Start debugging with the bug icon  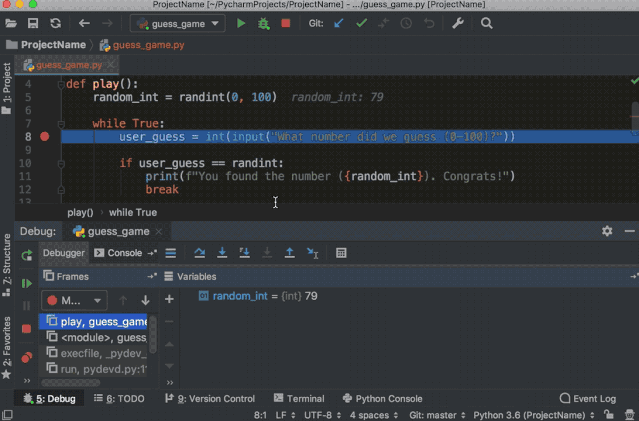264,24
